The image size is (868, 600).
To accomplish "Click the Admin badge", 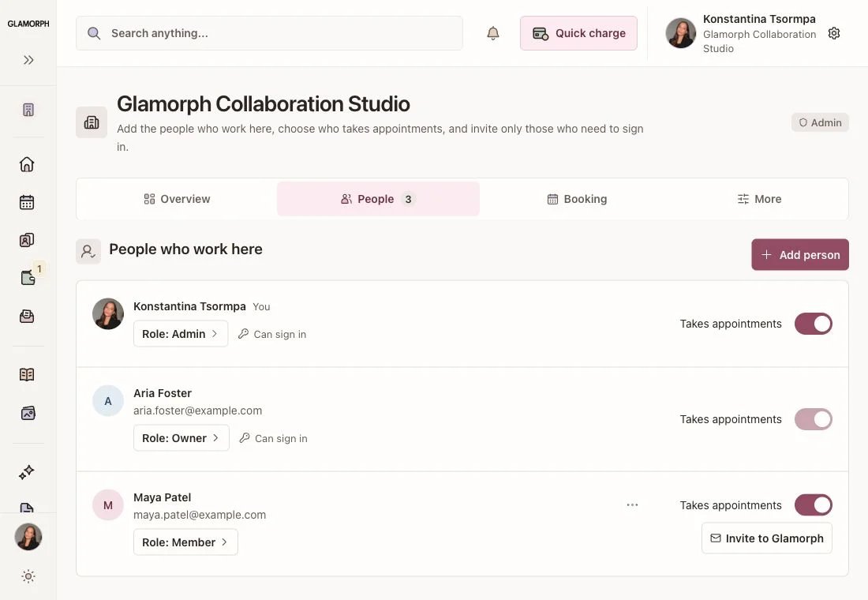I will pos(820,122).
